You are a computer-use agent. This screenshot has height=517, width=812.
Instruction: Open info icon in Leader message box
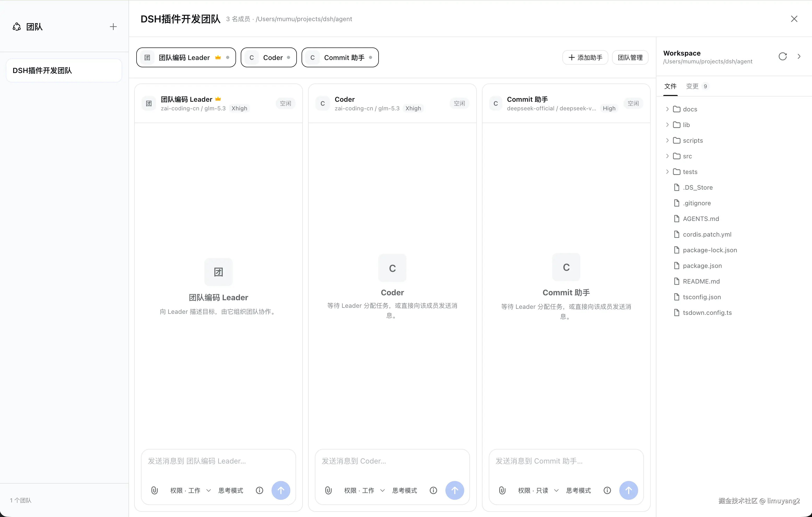[259, 490]
